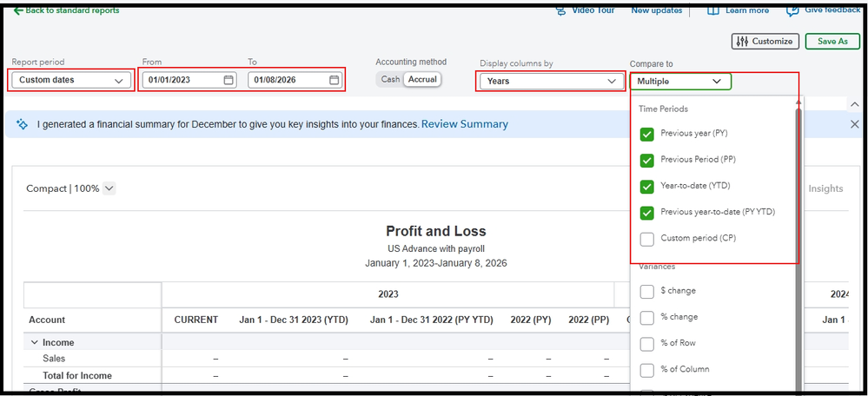Dismiss the financial summary banner with X
This screenshot has height=396, width=868.
click(x=855, y=124)
